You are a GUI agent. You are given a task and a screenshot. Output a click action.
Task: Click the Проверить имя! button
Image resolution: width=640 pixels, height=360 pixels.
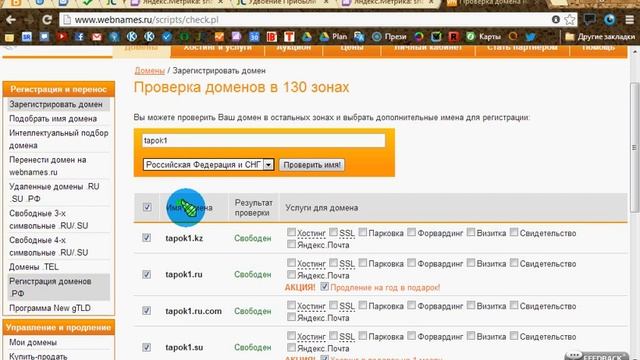tap(312, 164)
